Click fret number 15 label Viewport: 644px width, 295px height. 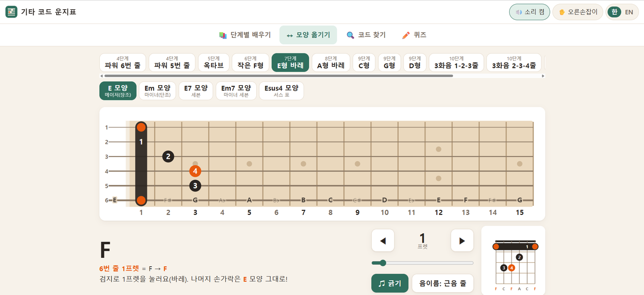tap(519, 213)
